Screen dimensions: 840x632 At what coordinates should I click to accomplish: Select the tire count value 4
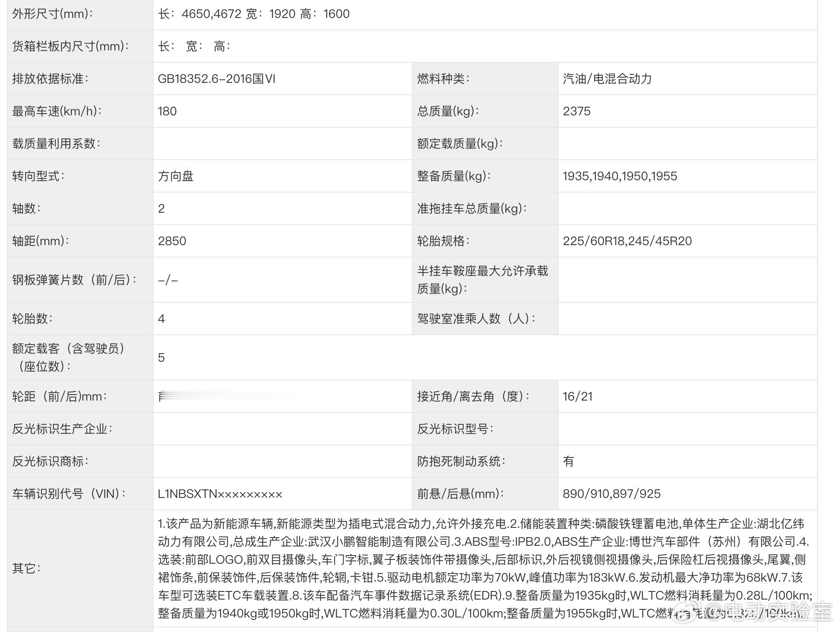coord(161,319)
